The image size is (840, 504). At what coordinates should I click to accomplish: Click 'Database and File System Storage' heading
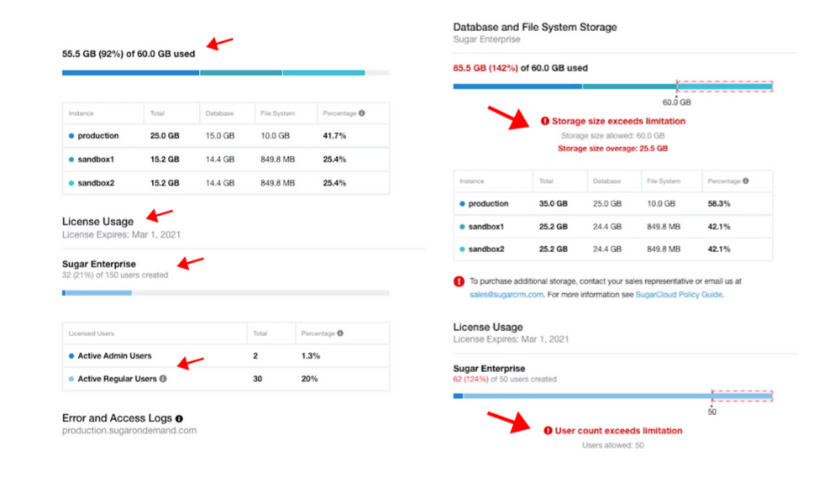tap(535, 28)
